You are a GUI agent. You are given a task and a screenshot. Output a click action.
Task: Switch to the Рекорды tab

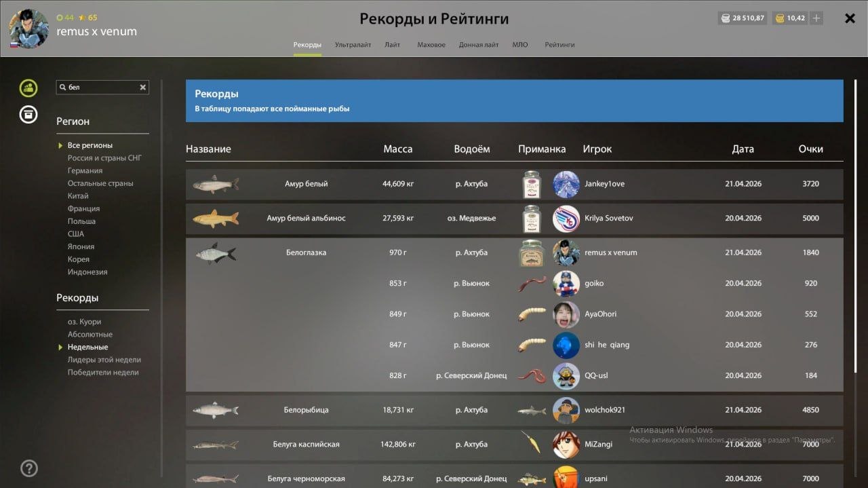tap(307, 45)
